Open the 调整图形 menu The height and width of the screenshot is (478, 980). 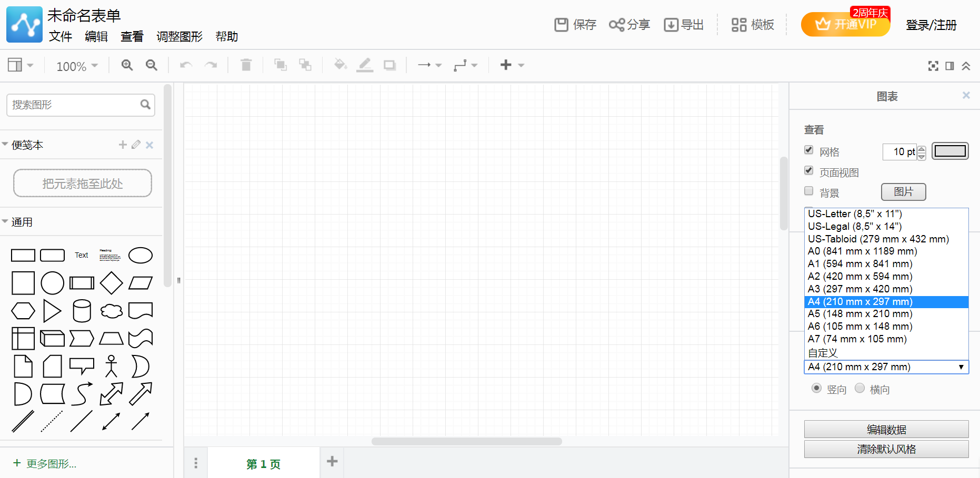pos(179,37)
